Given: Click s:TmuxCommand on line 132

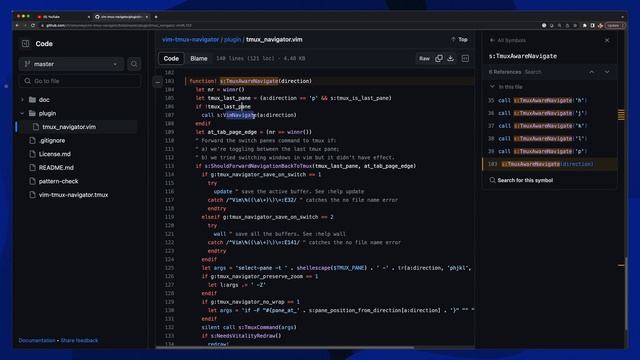Looking at the screenshot, I should click(x=259, y=327).
